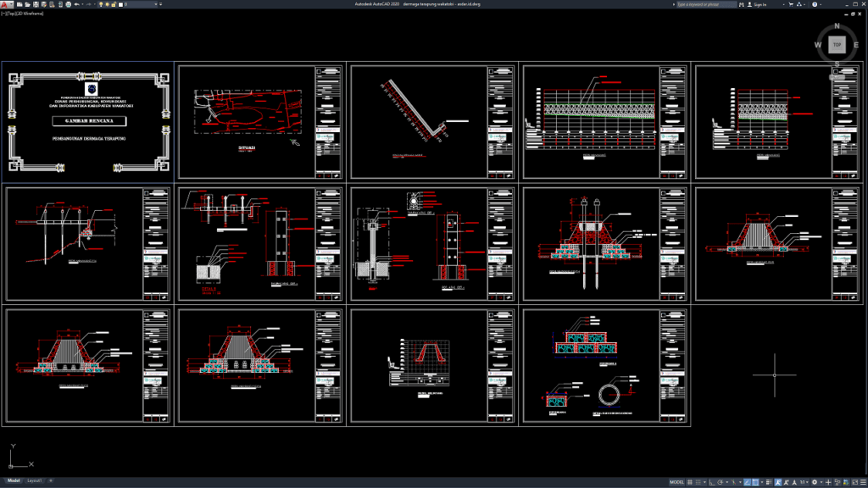Viewport: 868px width, 488px height.
Task: Click Sign In at the top right
Action: 759,4
